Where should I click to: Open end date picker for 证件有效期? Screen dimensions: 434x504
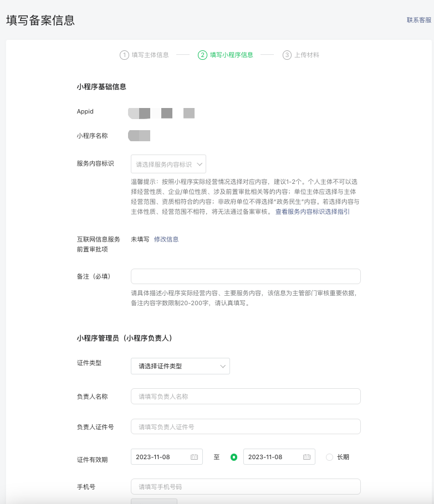click(x=279, y=457)
